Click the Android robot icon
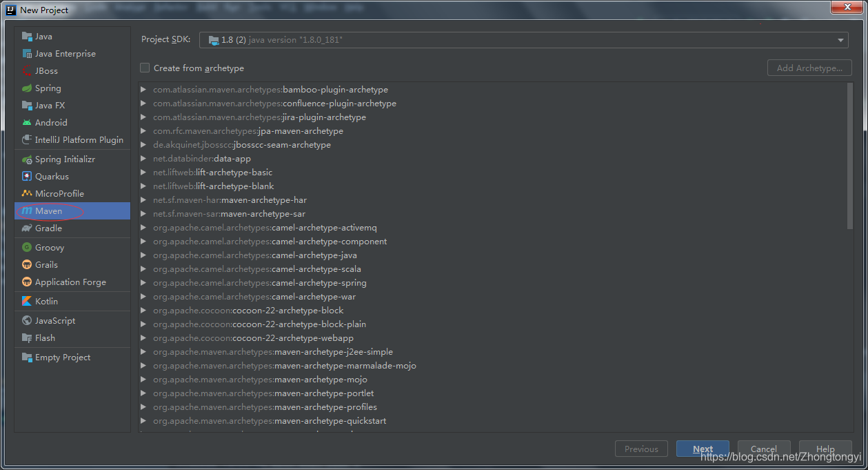Viewport: 868px width, 470px height. [x=27, y=123]
